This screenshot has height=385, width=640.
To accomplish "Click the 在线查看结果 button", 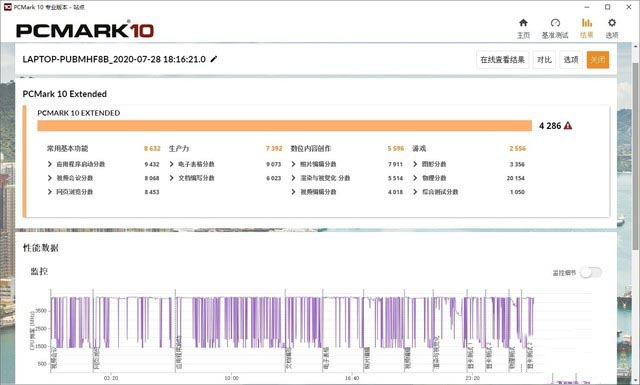I will [x=502, y=60].
